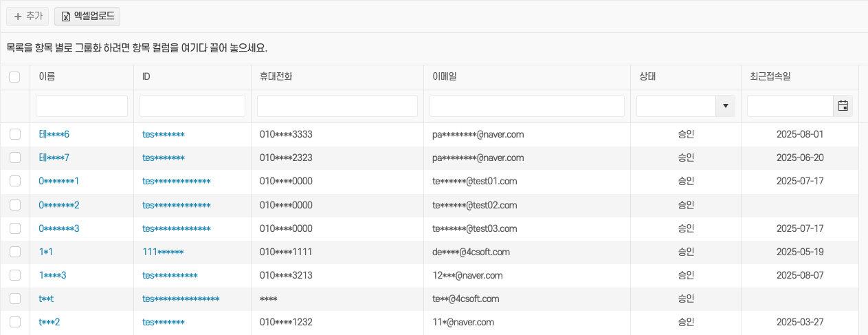Focus the 이름 filter input field
Image resolution: width=868 pixels, height=335 pixels.
coord(82,106)
